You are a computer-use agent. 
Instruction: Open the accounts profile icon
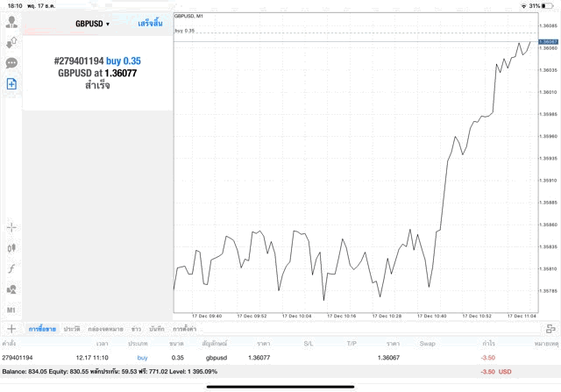[11, 22]
